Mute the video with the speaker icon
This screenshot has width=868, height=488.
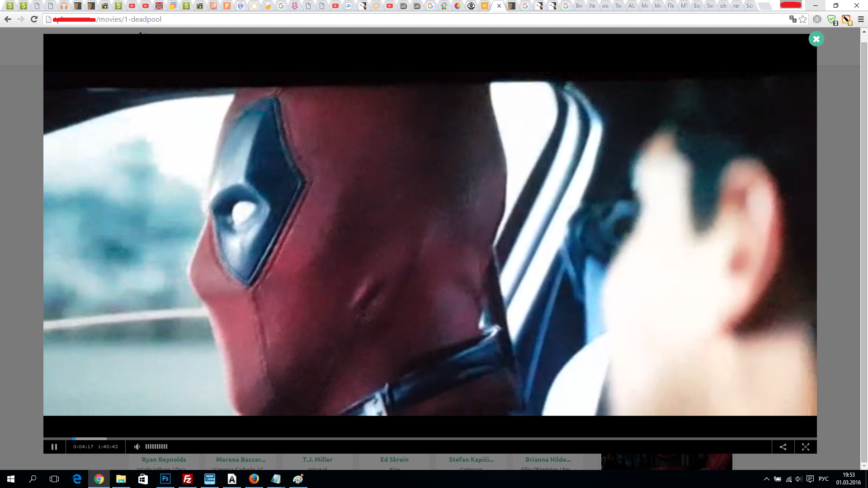point(137,447)
